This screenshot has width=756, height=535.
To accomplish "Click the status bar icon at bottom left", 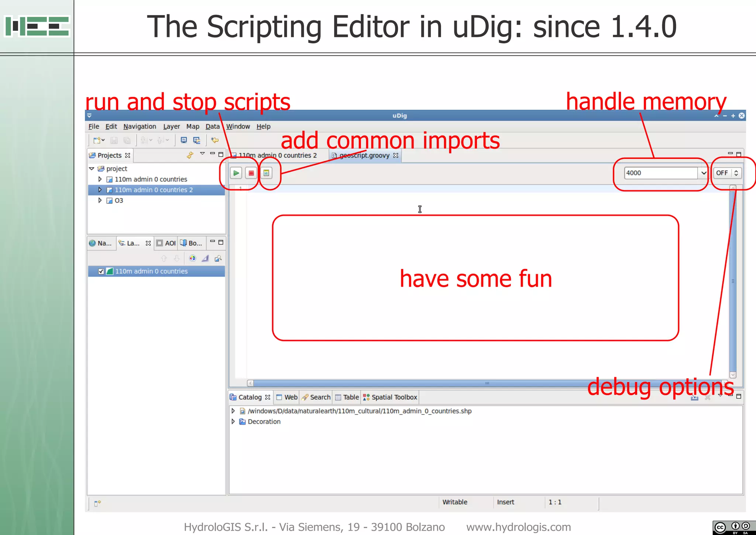I will coord(97,503).
